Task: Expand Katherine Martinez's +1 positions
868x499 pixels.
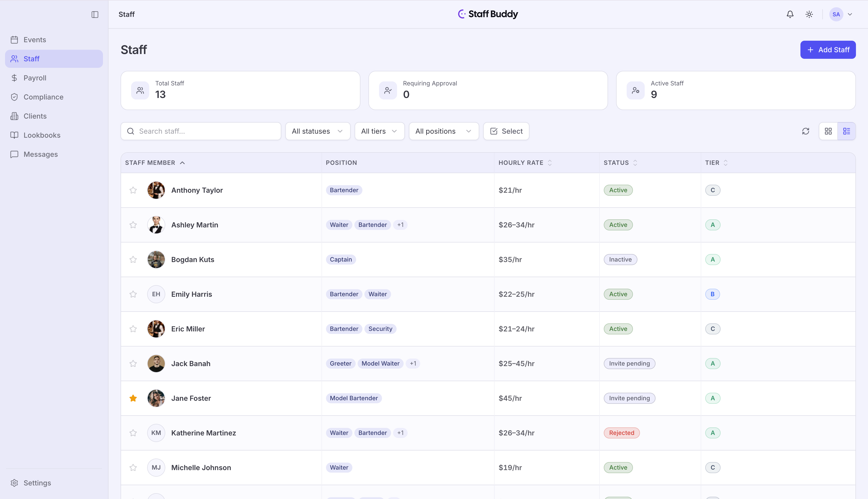Action: pyautogui.click(x=400, y=433)
